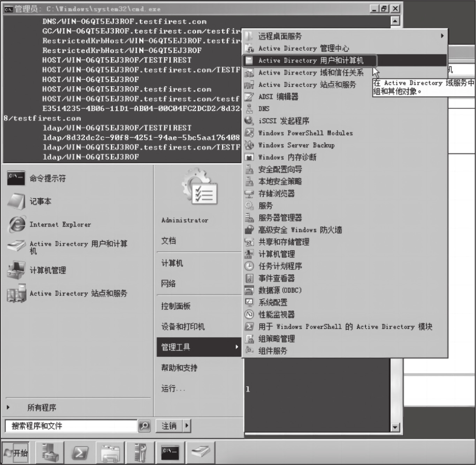Open Active Directory 域和信任关系
This screenshot has width=476, height=465.
[310, 73]
